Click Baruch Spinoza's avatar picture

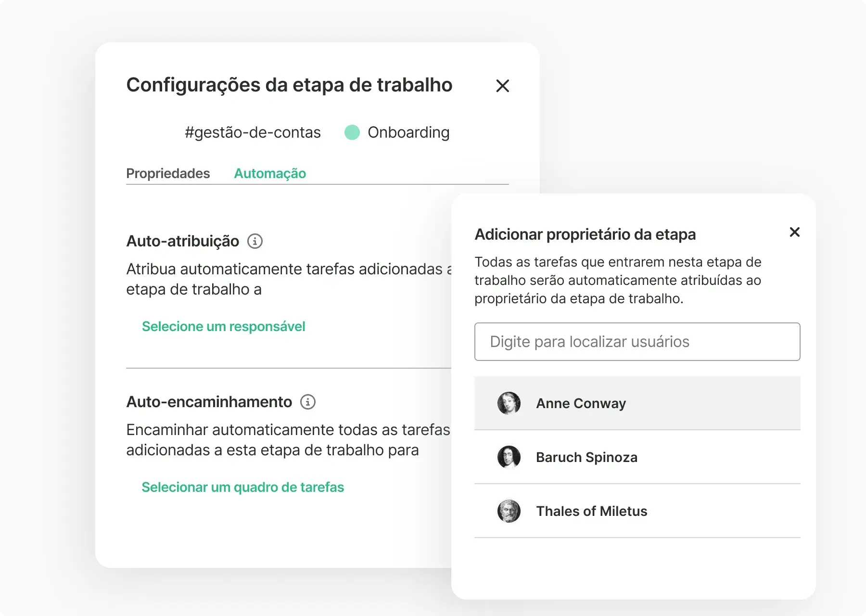pyautogui.click(x=509, y=457)
